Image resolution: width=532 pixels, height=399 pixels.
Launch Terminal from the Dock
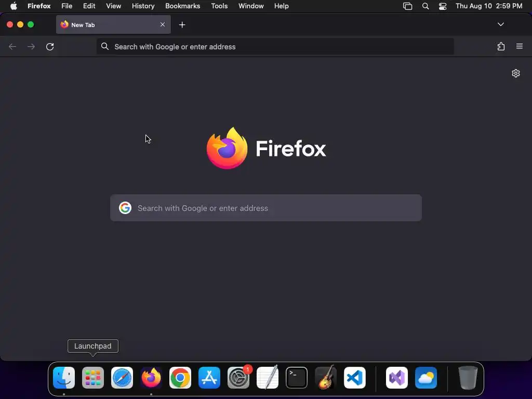(297, 378)
